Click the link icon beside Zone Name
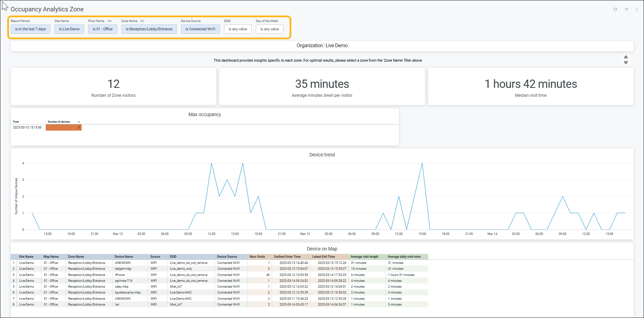Image resolution: width=644 pixels, height=318 pixels. 142,21
